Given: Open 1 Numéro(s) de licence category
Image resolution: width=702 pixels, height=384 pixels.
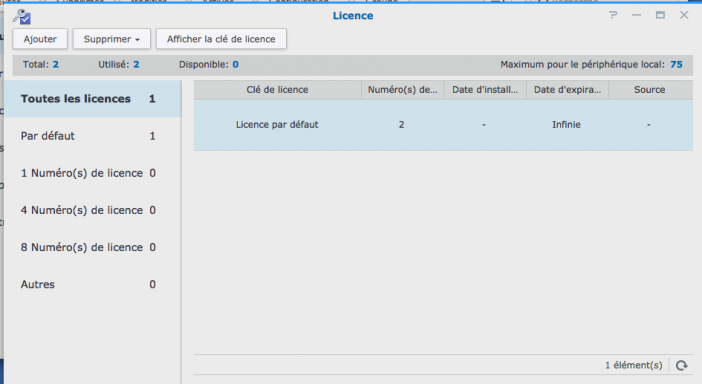Looking at the screenshot, I should pyautogui.click(x=93, y=173).
